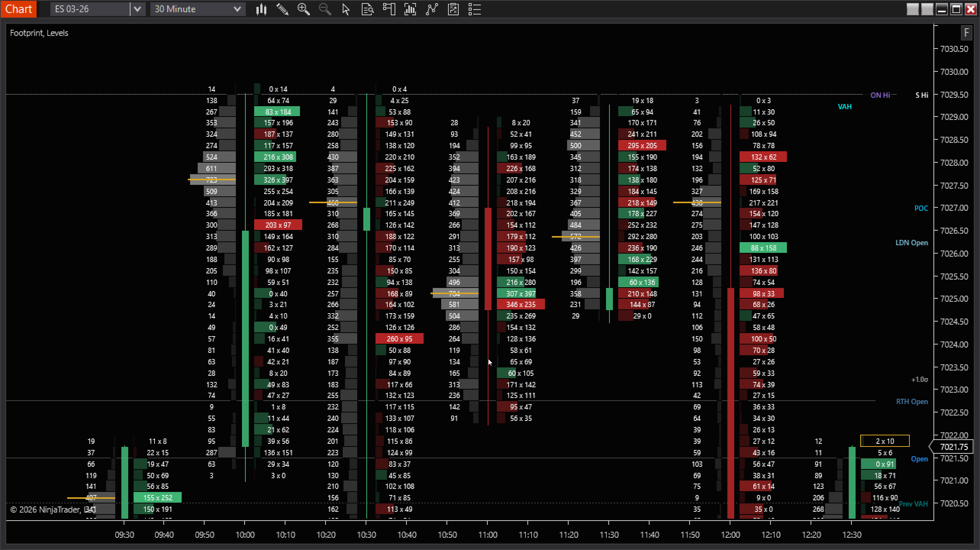Click the F button on price axis
The height and width of the screenshot is (550, 980).
(x=966, y=33)
